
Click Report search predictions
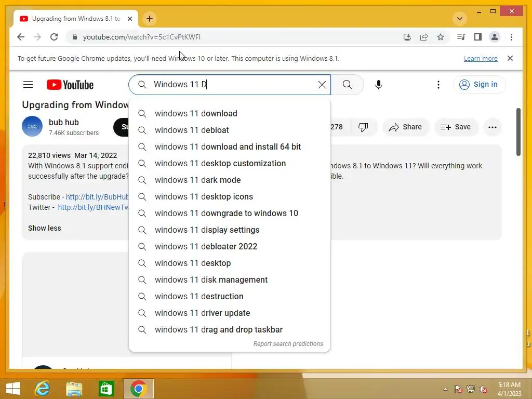[x=288, y=344]
